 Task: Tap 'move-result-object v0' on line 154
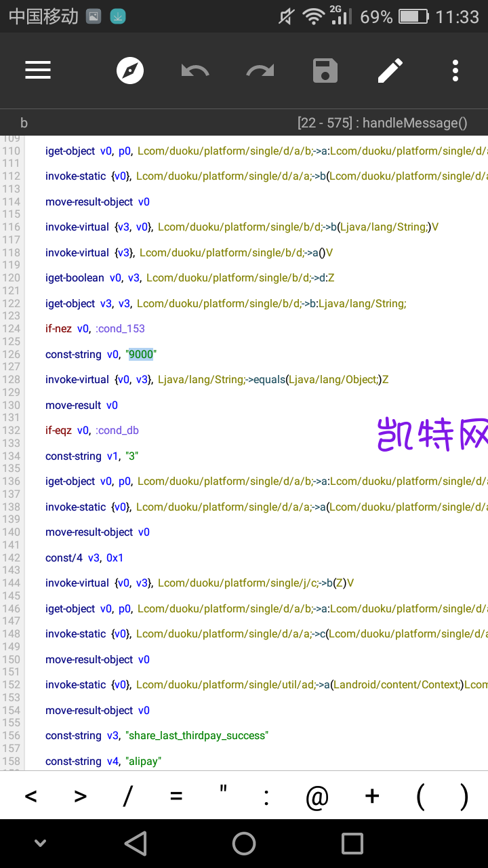click(98, 710)
